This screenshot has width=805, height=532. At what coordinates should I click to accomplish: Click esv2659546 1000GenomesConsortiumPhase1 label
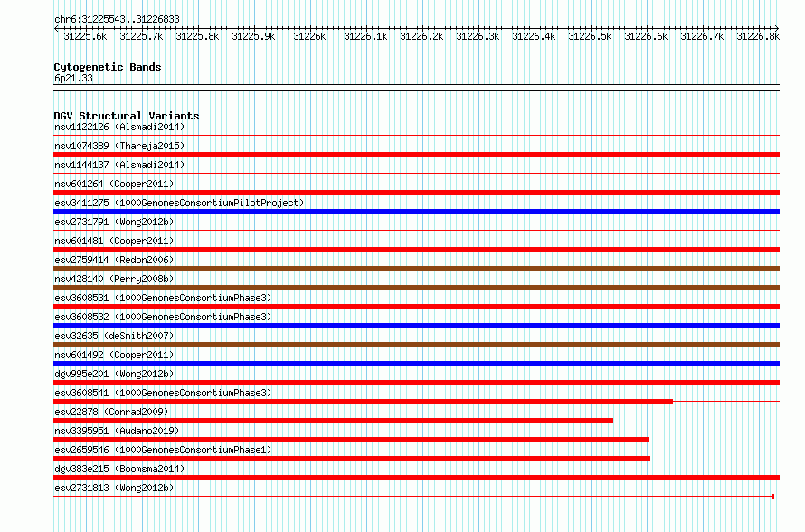pyautogui.click(x=163, y=450)
